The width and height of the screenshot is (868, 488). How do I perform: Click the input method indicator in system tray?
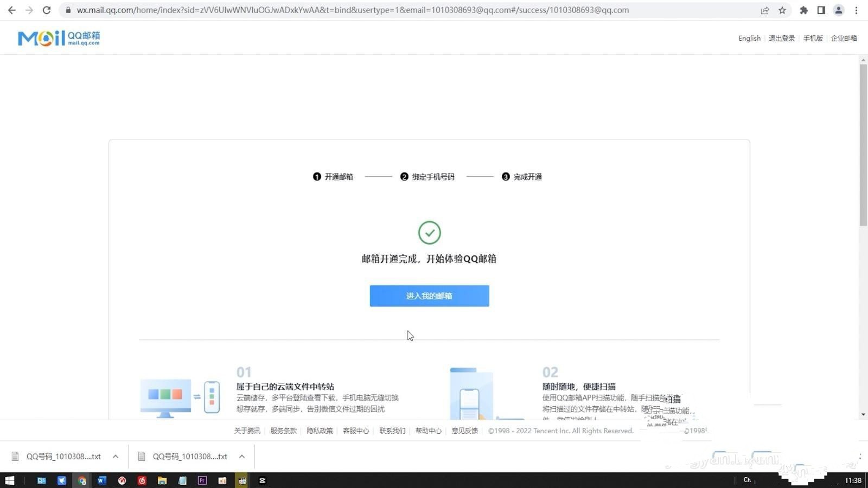748,480
